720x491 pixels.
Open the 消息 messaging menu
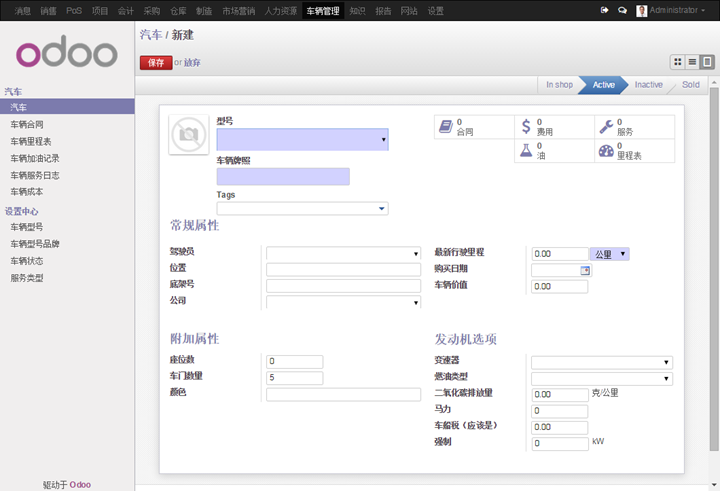pos(22,11)
